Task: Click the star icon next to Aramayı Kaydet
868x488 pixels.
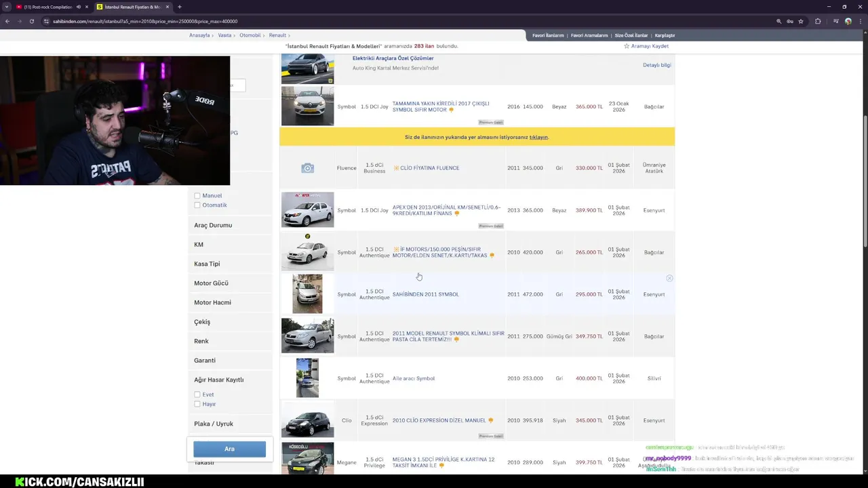Action: [627, 46]
